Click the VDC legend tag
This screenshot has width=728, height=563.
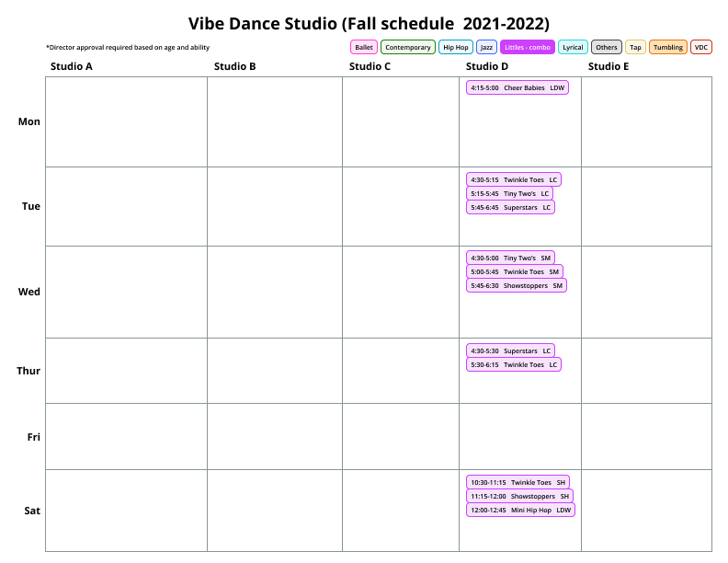[x=701, y=47]
